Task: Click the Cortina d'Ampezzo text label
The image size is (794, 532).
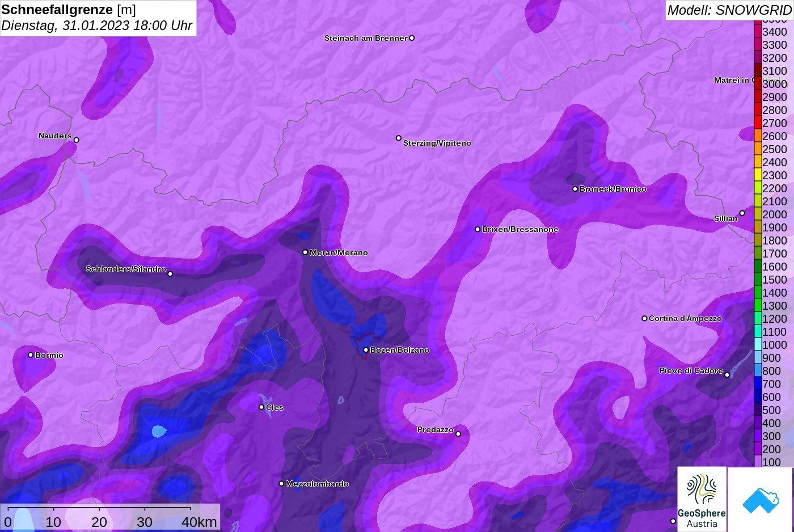Action: coord(685,318)
